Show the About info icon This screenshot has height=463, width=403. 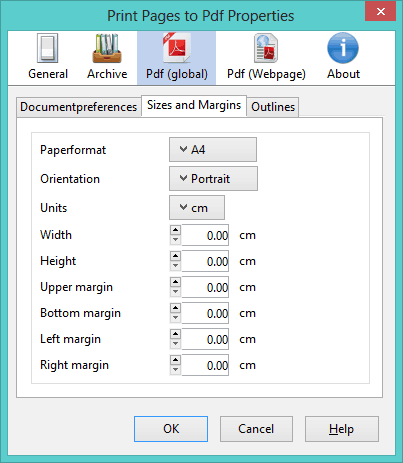point(343,48)
